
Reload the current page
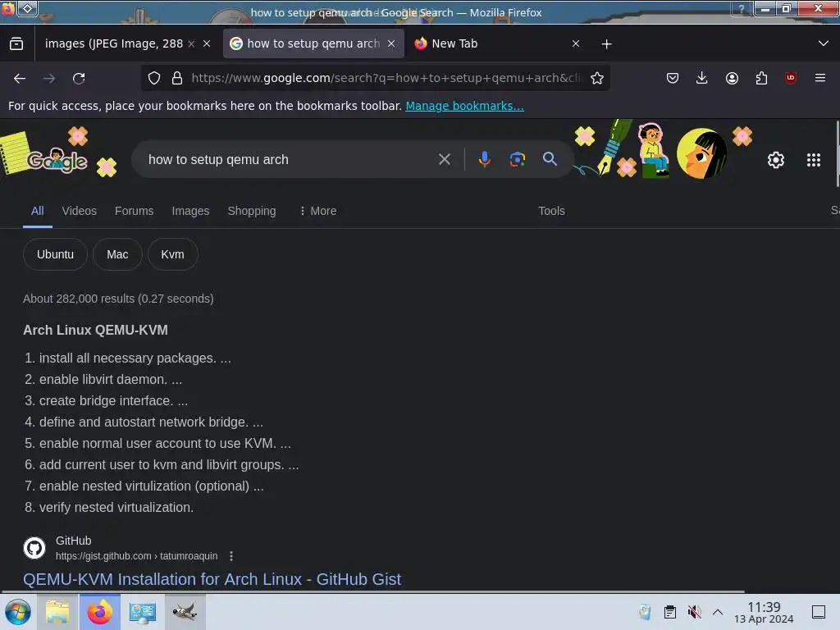point(79,78)
